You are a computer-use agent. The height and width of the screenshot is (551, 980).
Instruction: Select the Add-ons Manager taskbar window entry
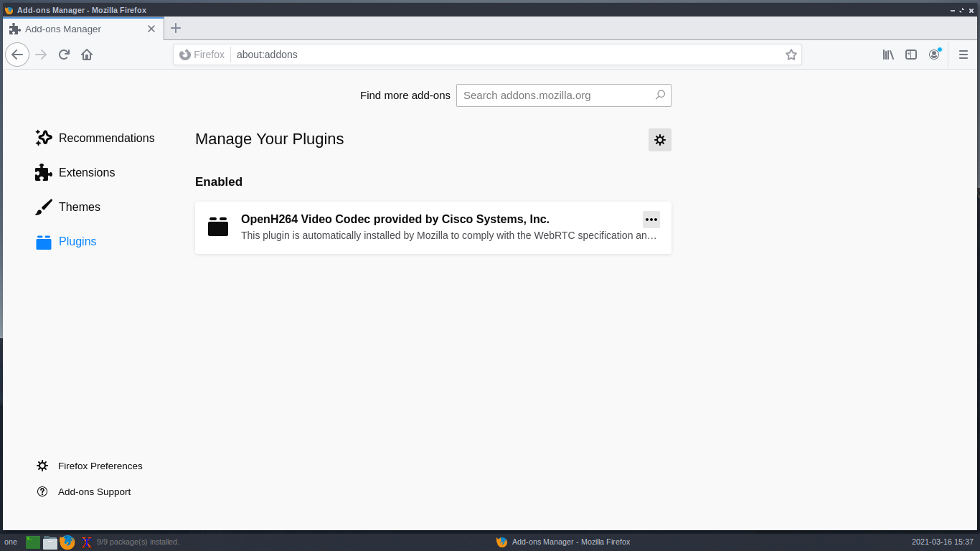[563, 542]
